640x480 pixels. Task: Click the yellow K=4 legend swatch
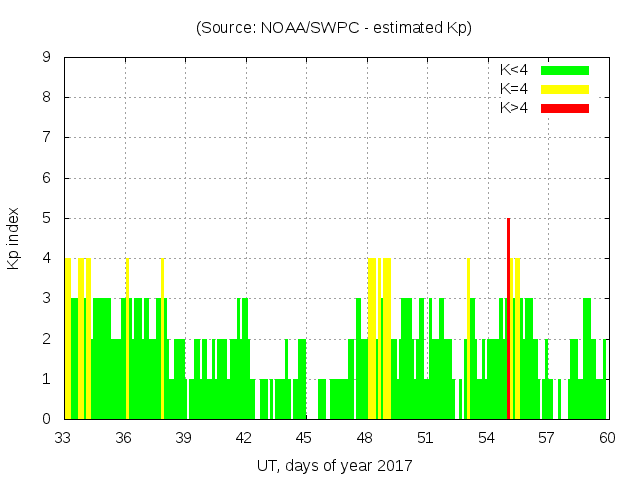click(x=565, y=89)
